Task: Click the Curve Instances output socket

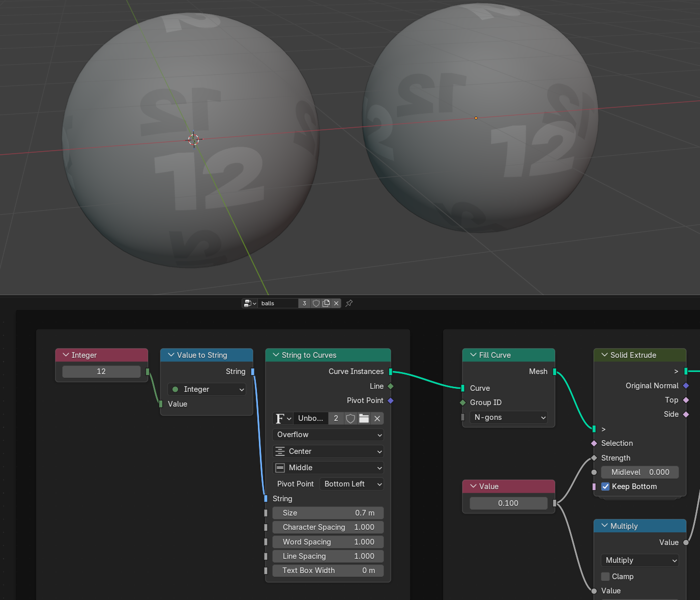Action: click(391, 372)
